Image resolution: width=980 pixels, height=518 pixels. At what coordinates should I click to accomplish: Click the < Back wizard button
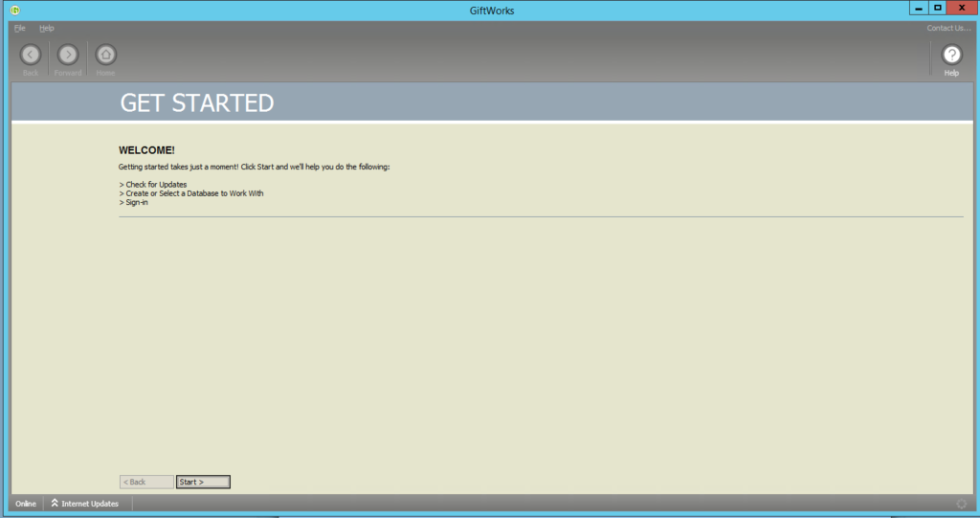[146, 482]
